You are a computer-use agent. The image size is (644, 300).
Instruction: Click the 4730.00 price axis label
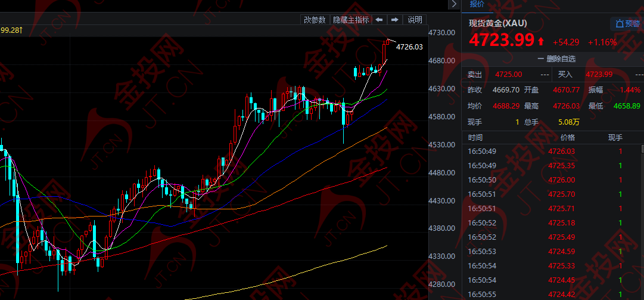pyautogui.click(x=441, y=32)
